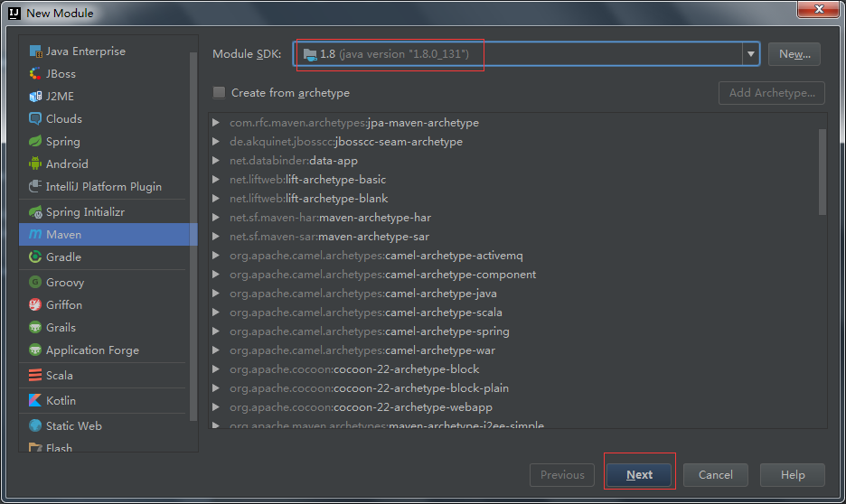Pick Static Web label in list
846x504 pixels.
pos(74,425)
